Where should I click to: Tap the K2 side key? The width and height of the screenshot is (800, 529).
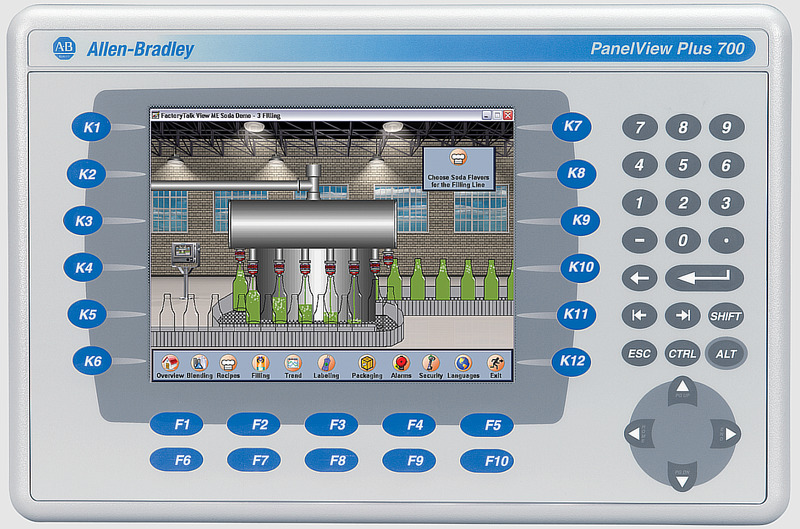pyautogui.click(x=87, y=174)
